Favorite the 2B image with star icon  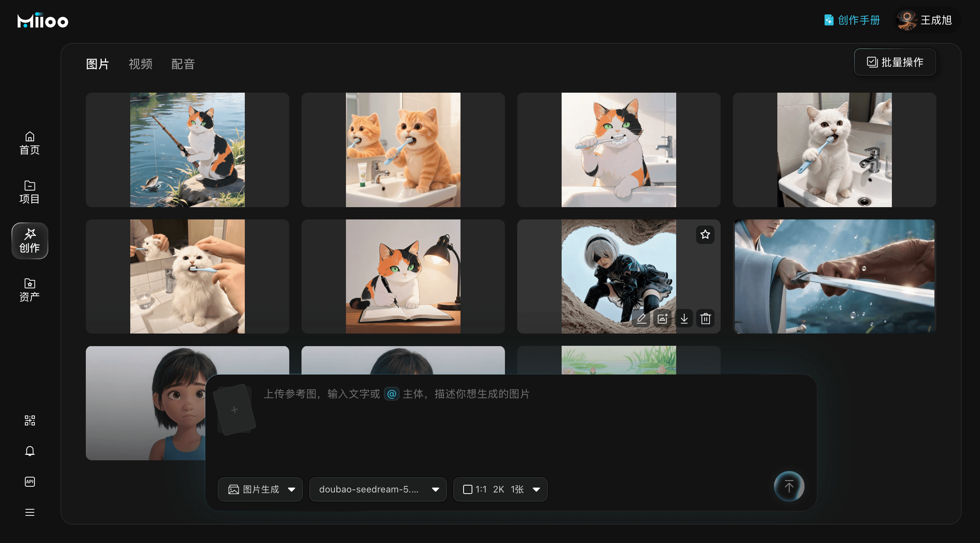[x=705, y=234]
